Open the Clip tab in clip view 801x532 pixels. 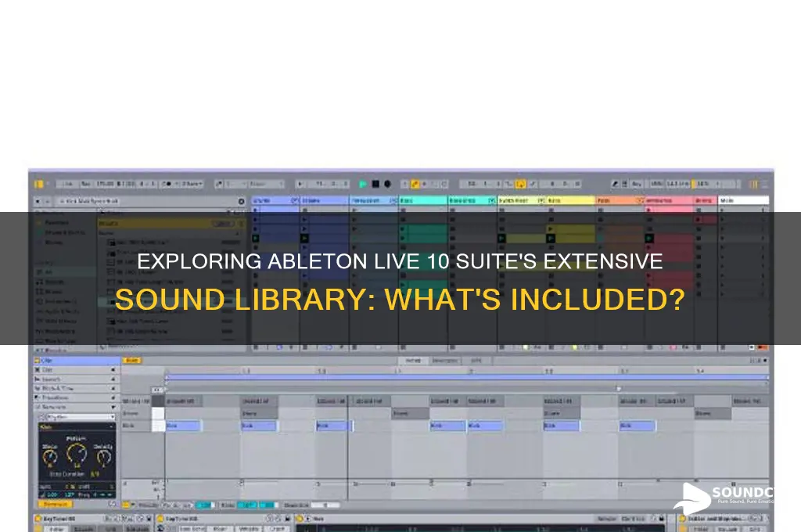[x=77, y=361]
